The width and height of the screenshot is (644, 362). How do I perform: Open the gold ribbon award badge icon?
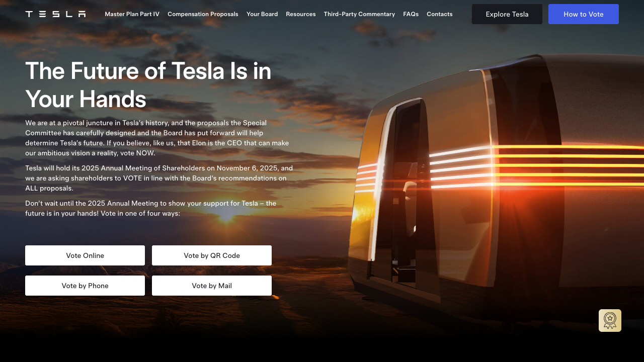coord(610,320)
